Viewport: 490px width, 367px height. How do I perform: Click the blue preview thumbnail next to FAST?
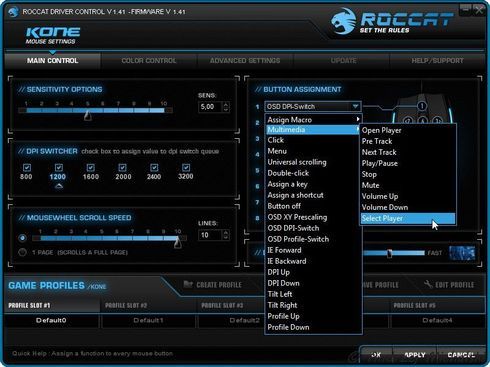coord(462,253)
